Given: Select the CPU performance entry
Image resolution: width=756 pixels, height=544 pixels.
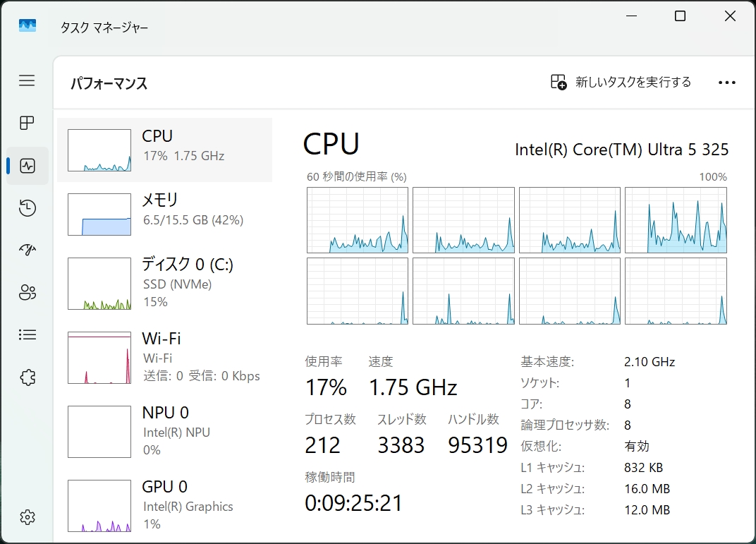Looking at the screenshot, I should [164, 150].
